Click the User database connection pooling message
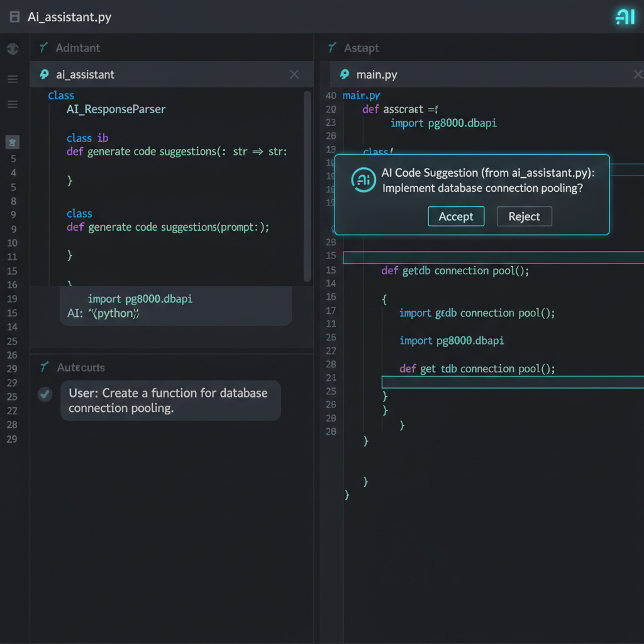644x644 pixels. [x=170, y=401]
